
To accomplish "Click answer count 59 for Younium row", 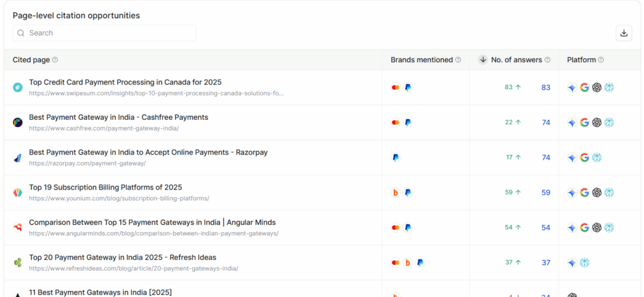I will tap(545, 193).
